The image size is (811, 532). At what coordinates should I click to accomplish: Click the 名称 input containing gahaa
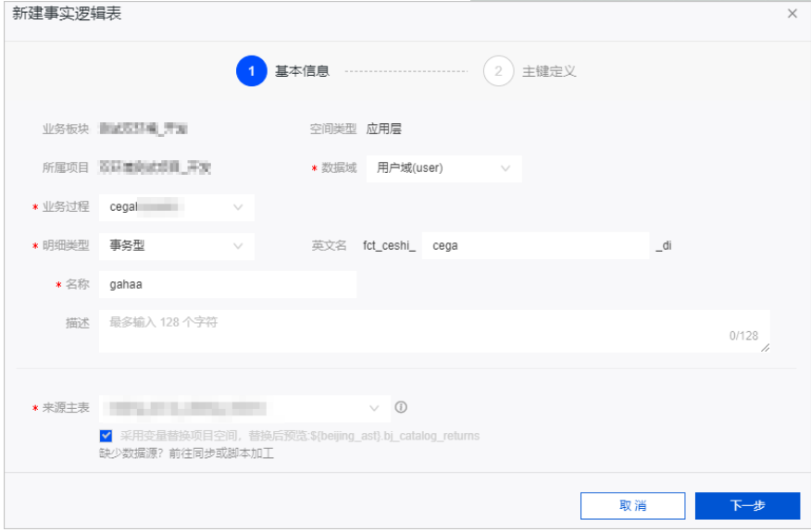(228, 284)
